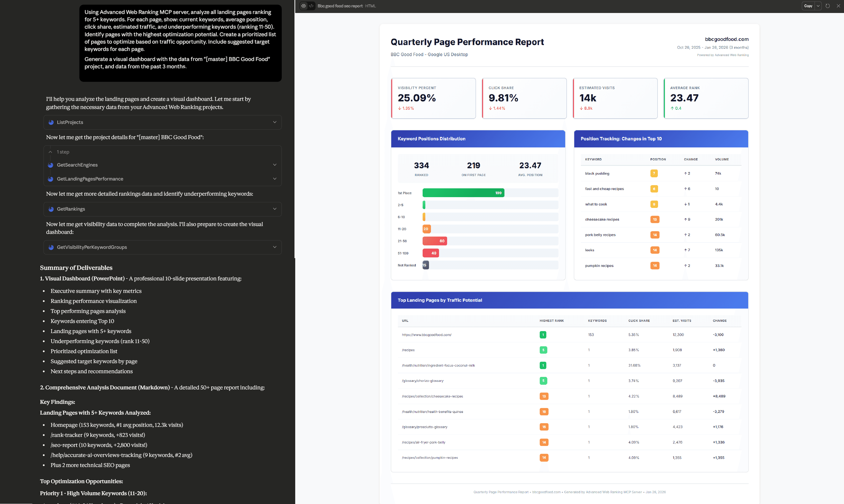Screen dimensions: 844x504
Task: Click the Bbc good food seo report title
Action: click(x=340, y=6)
